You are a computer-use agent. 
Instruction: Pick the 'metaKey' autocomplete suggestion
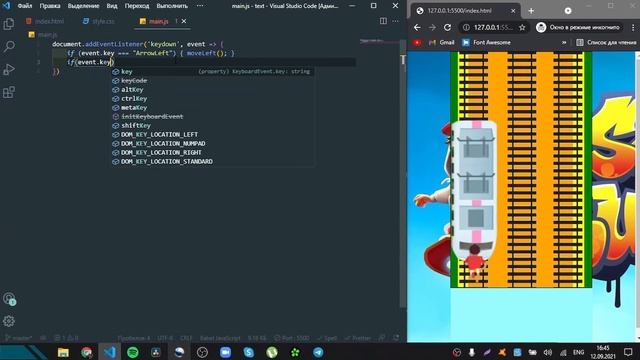pyautogui.click(x=213, y=107)
